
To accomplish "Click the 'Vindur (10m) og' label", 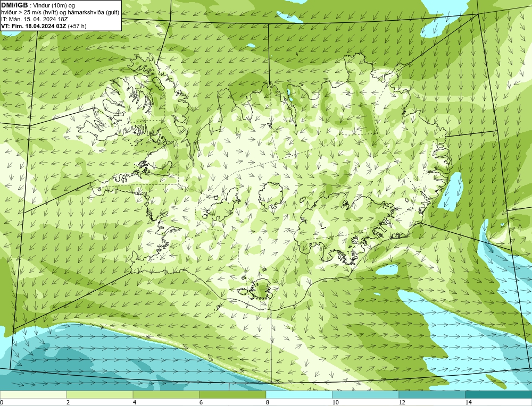I will 54,5.
